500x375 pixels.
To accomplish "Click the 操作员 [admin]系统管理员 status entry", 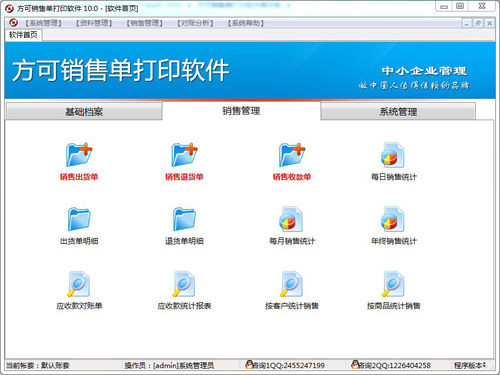I will pyautogui.click(x=169, y=366).
